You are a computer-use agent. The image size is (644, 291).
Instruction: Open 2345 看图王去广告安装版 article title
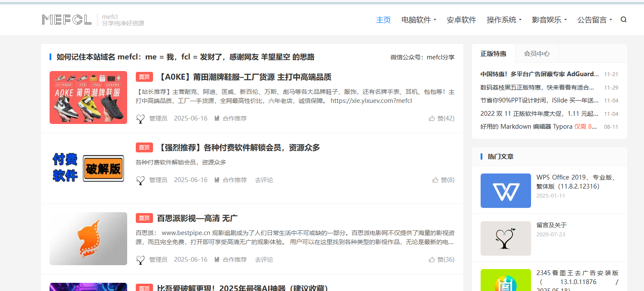click(x=577, y=282)
